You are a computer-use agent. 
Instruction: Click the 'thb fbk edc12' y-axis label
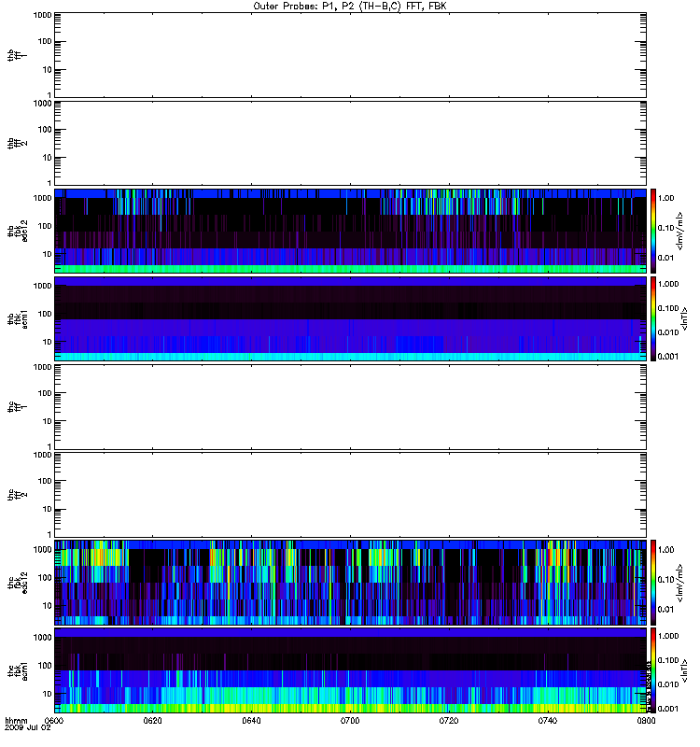click(18, 231)
